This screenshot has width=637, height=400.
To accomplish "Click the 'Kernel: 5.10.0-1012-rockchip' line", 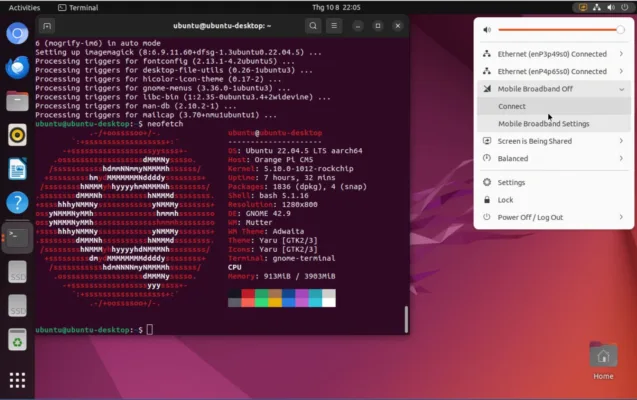I will tap(290, 169).
